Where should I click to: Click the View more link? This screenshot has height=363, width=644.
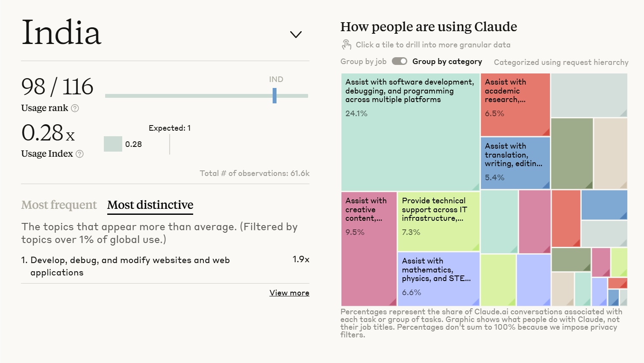pos(289,293)
